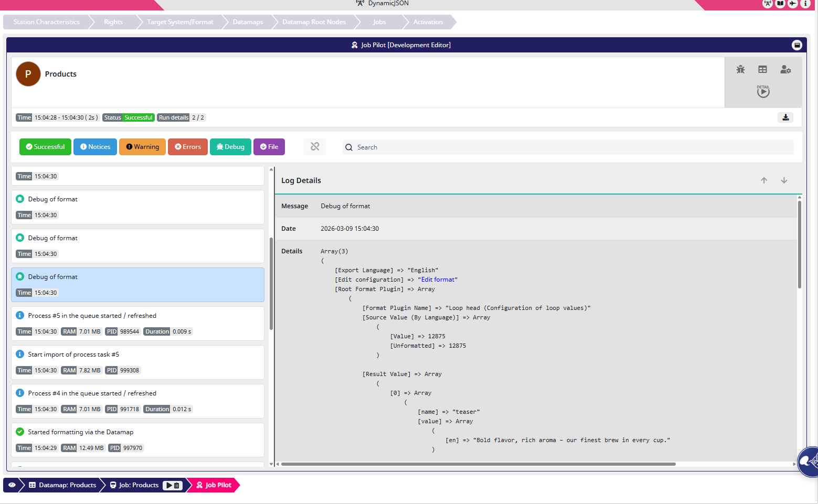
Task: Collapse the Job Pilot panel window
Action: tap(796, 45)
